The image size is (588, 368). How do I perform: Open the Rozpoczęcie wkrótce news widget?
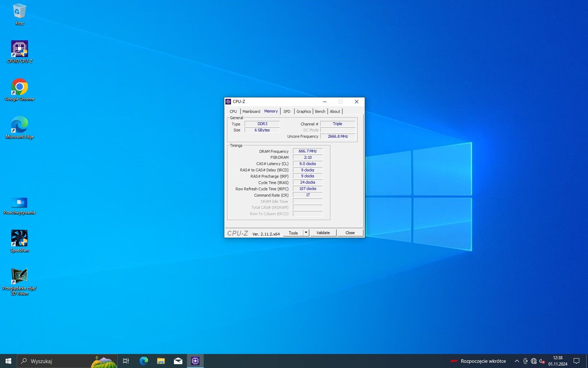click(478, 361)
